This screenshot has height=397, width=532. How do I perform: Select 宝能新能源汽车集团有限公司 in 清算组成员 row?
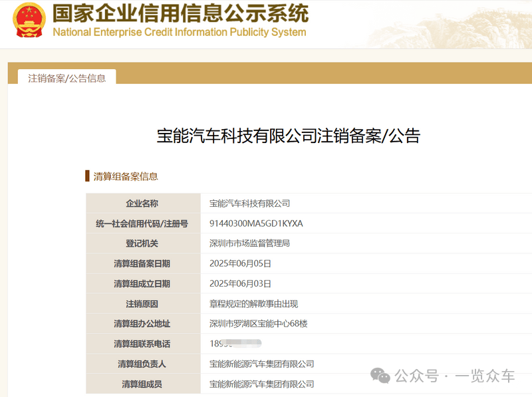click(261, 384)
